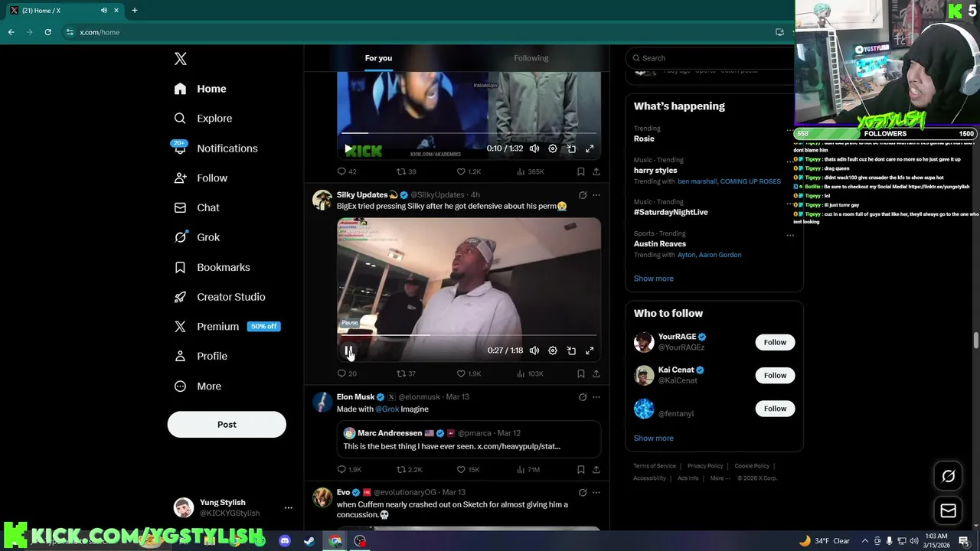This screenshot has width=980, height=551.
Task: Click the Search input field
Action: [x=712, y=58]
